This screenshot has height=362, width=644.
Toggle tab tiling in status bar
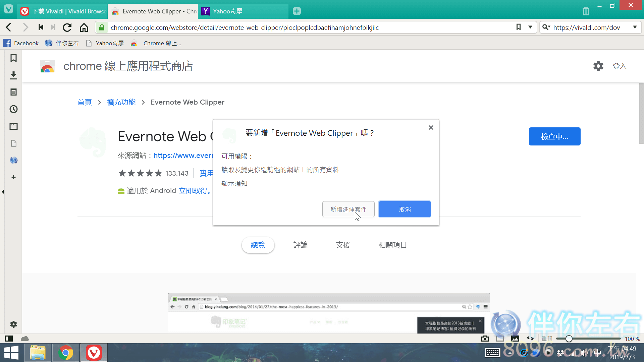coord(500,339)
